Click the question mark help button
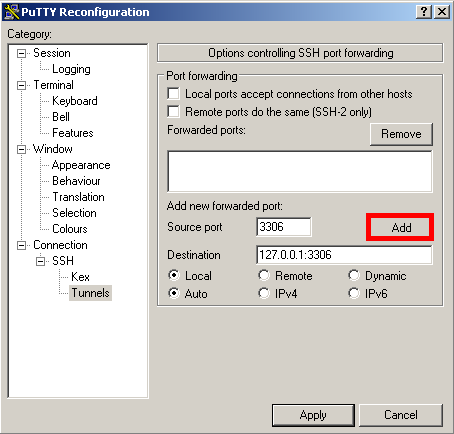The width and height of the screenshot is (454, 434). pyautogui.click(x=424, y=12)
